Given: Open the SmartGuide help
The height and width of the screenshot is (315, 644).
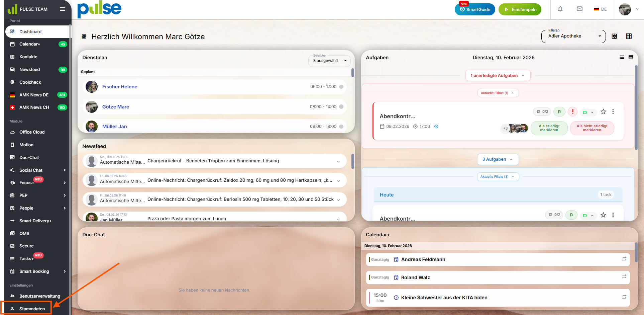Looking at the screenshot, I should point(475,9).
